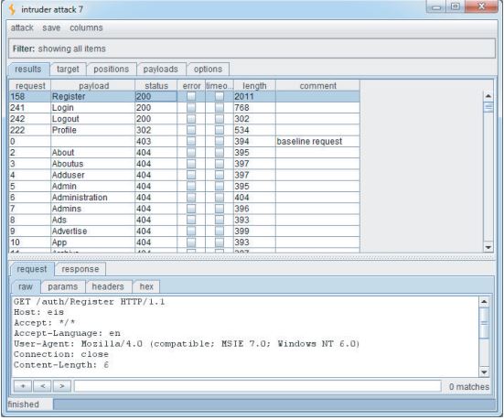Click results table scrollbar down arrow

point(488,247)
